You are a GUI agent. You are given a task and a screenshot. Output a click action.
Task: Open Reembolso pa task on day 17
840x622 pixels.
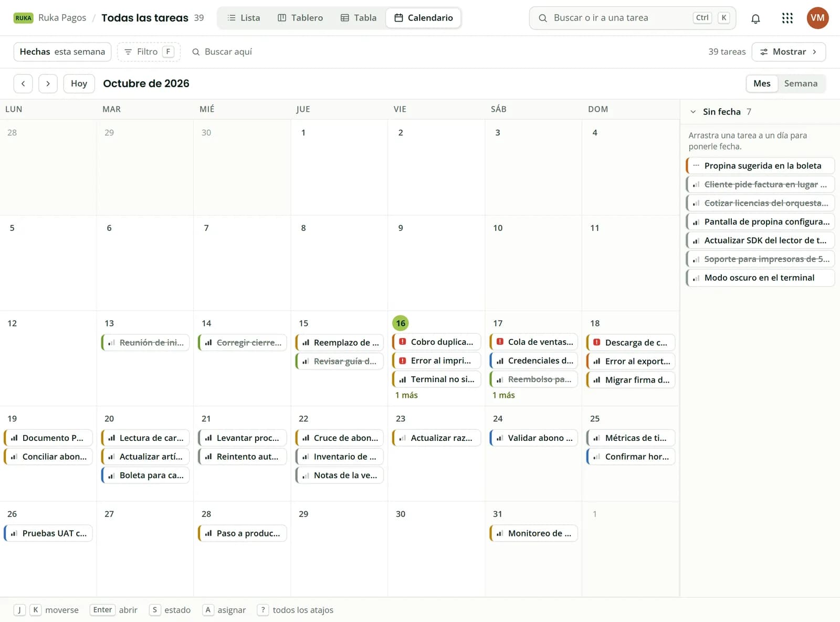pos(533,379)
